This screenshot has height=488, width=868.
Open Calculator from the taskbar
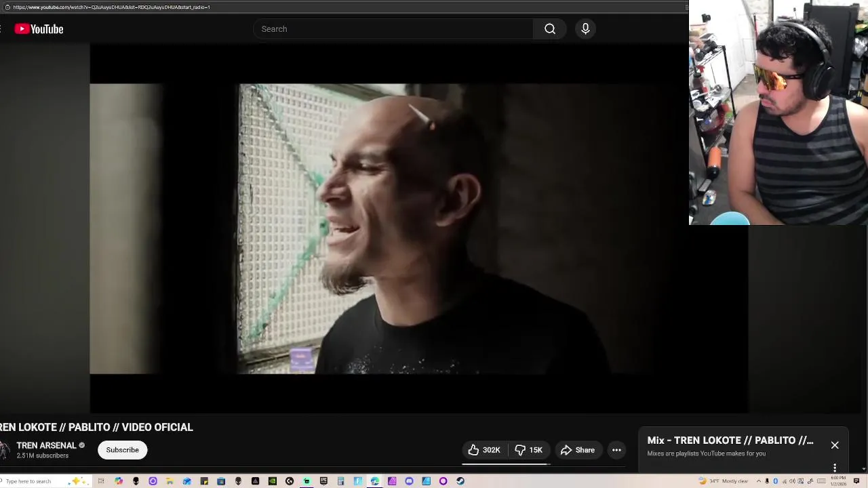point(340,481)
